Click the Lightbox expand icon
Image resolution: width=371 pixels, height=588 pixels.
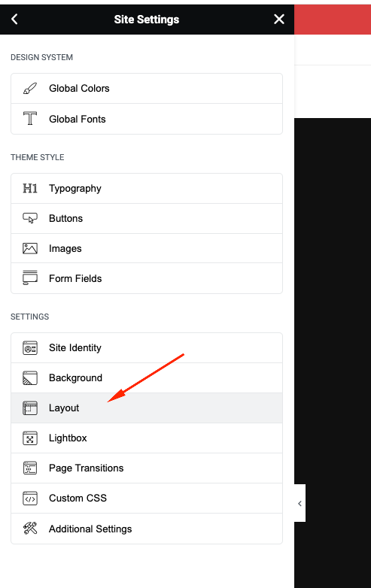(30, 438)
